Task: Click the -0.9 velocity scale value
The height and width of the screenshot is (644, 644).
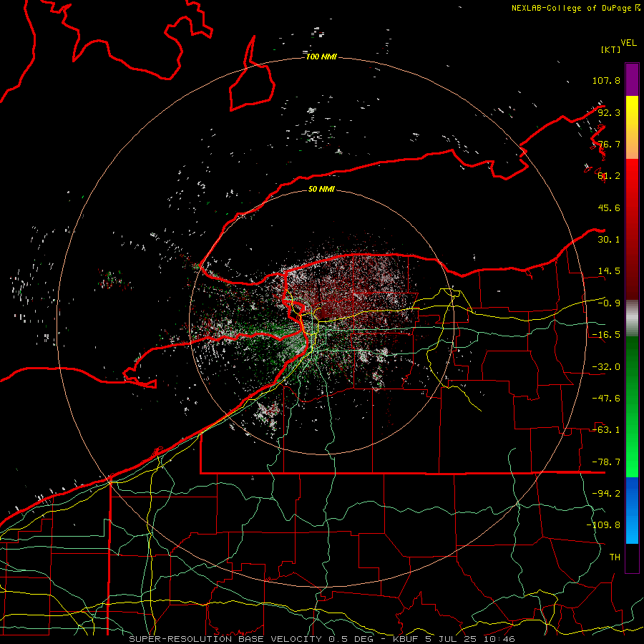Action: click(x=609, y=303)
